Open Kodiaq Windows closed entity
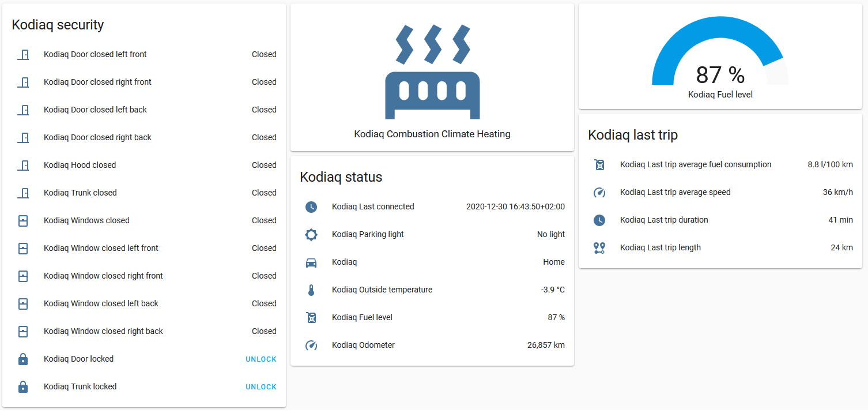 [86, 220]
